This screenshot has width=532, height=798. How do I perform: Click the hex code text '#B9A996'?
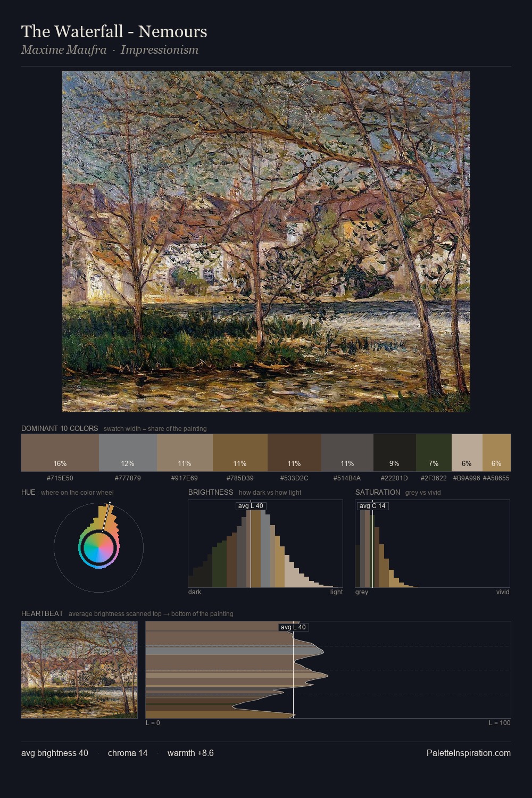tap(467, 478)
